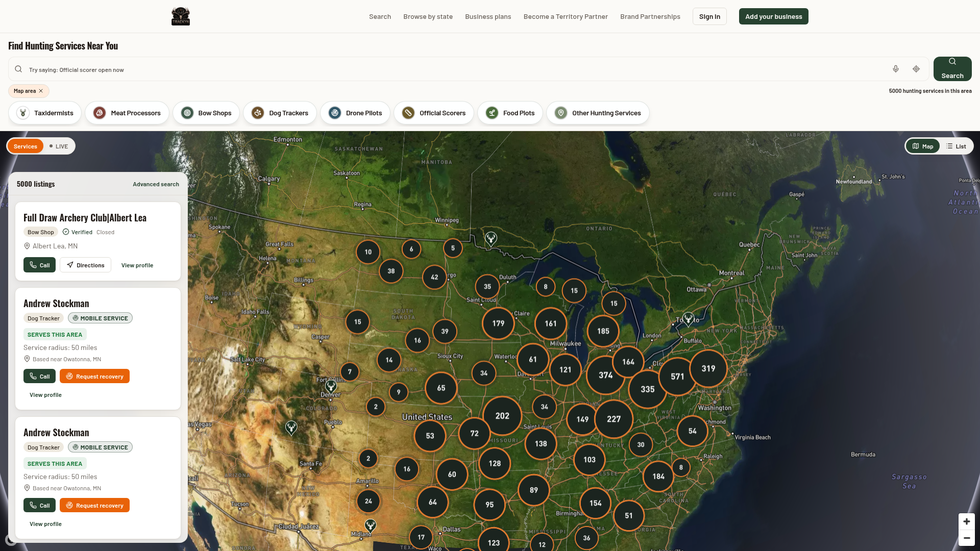
Task: Select the Map view toggle
Action: coord(923,146)
